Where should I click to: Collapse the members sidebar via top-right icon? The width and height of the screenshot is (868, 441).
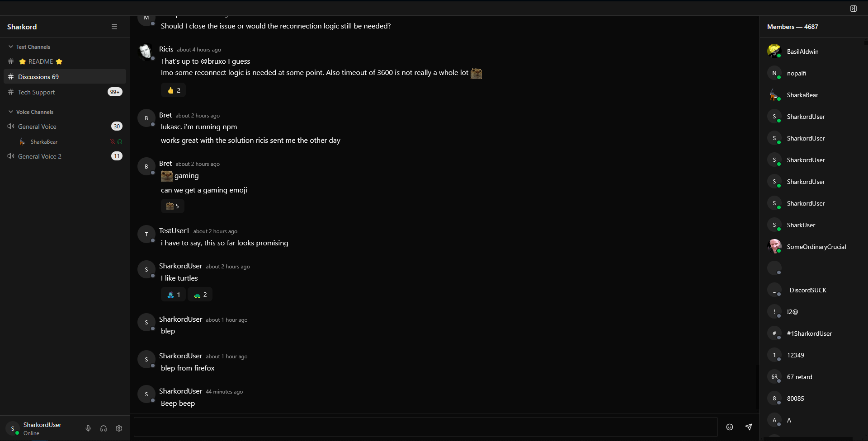(x=854, y=8)
